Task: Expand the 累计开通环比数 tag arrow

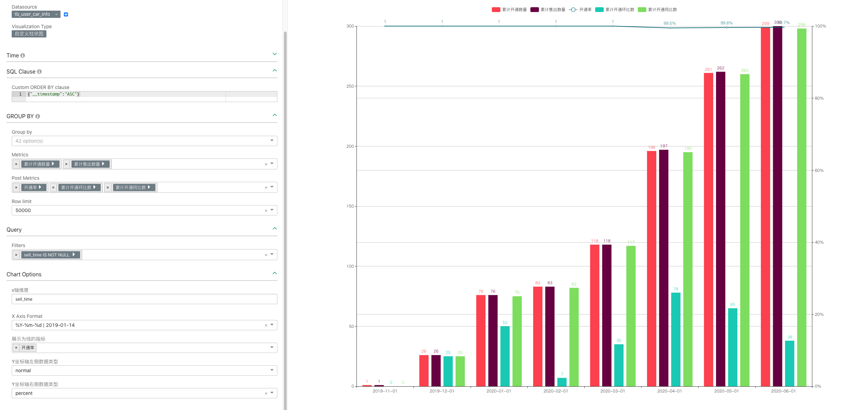Action: pos(95,187)
